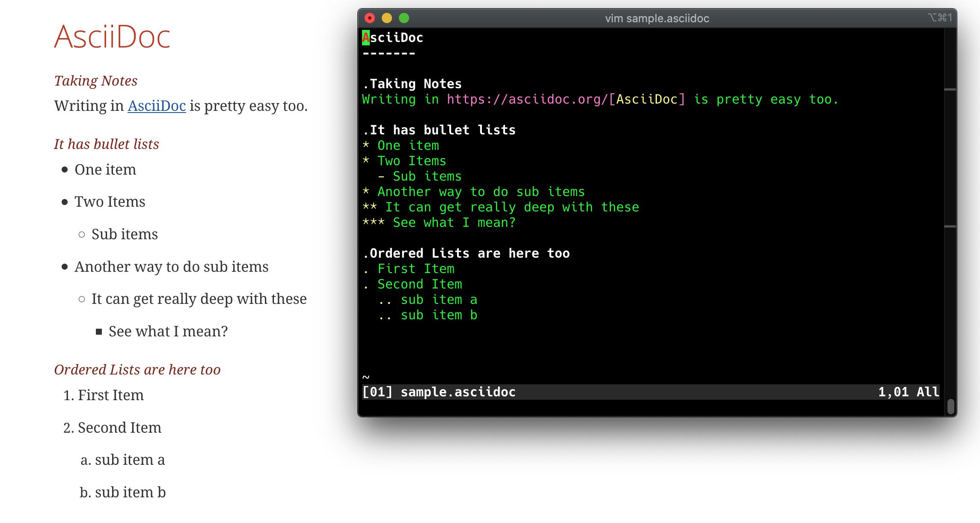Toggle the bullet list item One item
980x523 pixels.
coord(104,169)
